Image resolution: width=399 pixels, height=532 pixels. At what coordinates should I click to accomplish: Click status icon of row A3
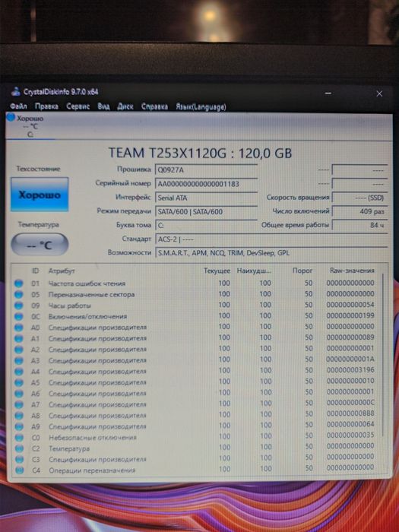pyautogui.click(x=19, y=361)
